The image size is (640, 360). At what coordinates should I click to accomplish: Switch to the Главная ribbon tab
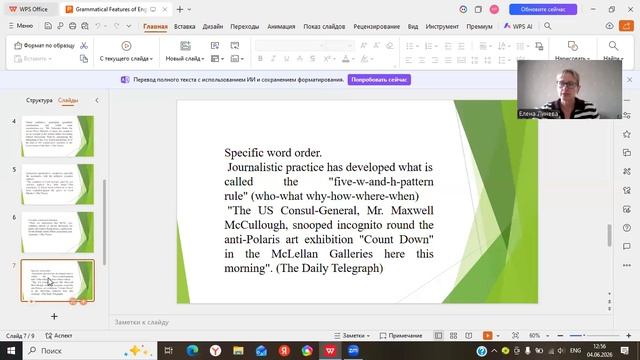point(155,26)
